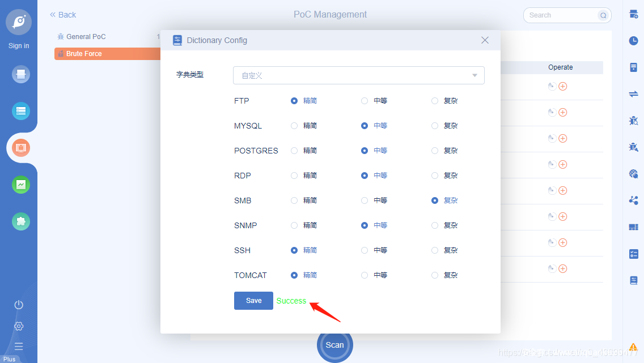
Task: Click the round Scan button
Action: tap(334, 345)
